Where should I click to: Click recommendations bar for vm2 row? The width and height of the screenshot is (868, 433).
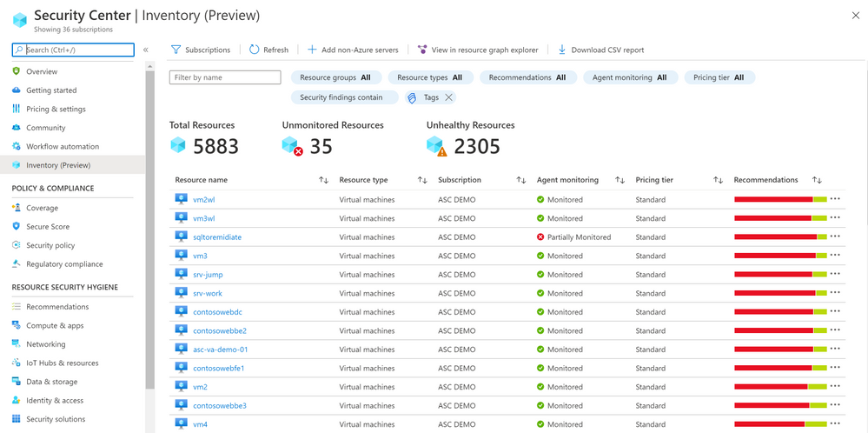pos(780,387)
